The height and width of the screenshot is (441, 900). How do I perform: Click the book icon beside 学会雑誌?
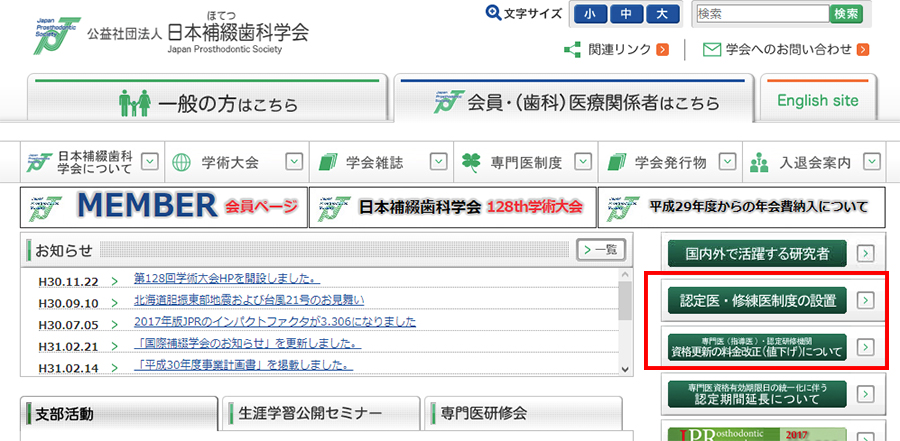pyautogui.click(x=328, y=163)
